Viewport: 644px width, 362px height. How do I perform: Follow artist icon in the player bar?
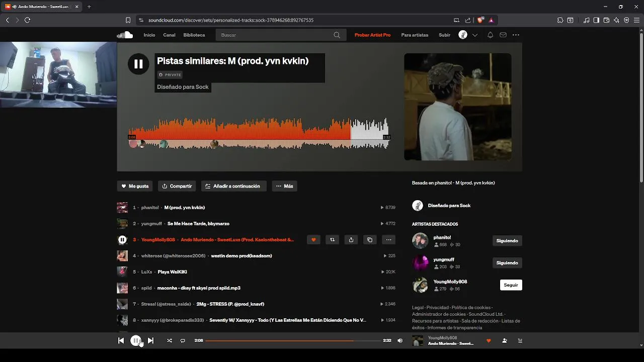tap(505, 340)
